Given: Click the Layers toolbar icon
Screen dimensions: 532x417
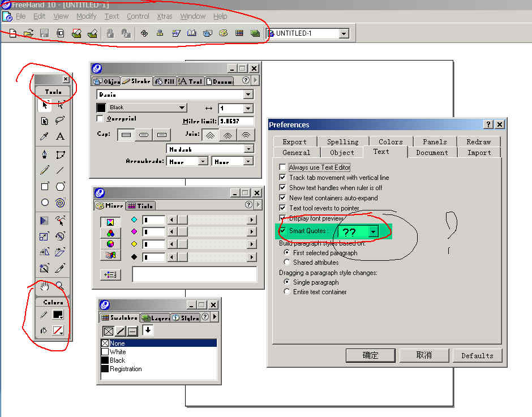Looking at the screenshot, I should [255, 33].
